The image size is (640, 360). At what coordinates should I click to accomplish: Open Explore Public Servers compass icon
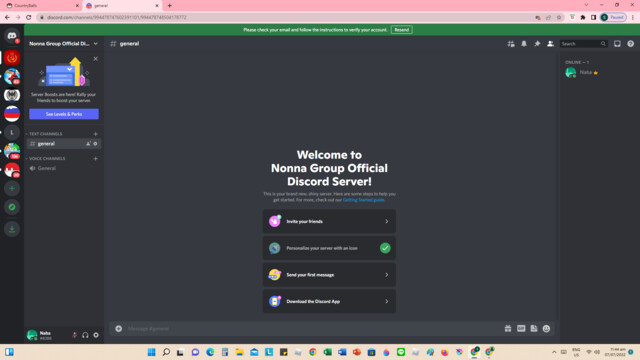(12, 207)
